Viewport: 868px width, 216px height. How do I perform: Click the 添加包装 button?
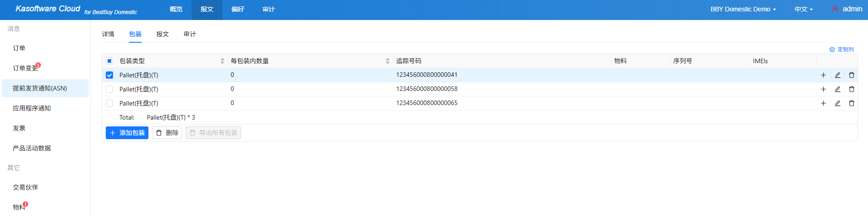tap(127, 133)
